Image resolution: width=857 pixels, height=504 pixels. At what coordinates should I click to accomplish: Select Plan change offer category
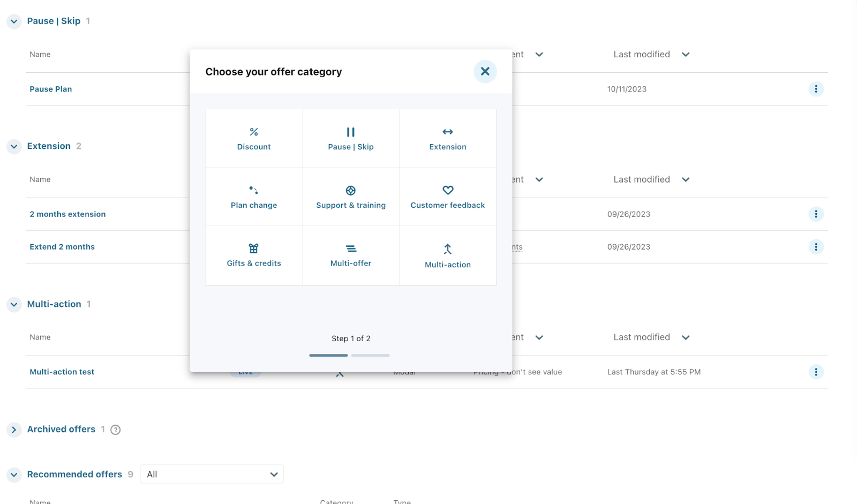[254, 197]
